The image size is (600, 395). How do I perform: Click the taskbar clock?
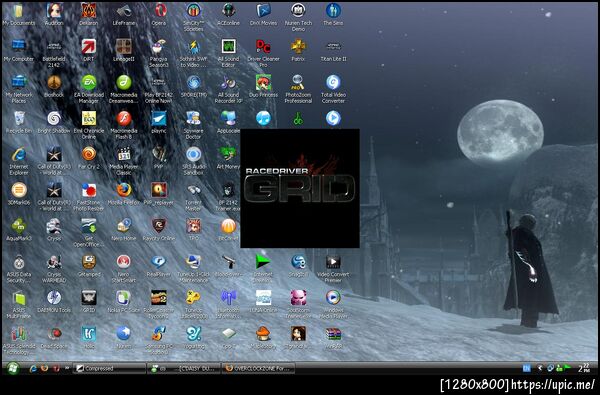pos(585,368)
